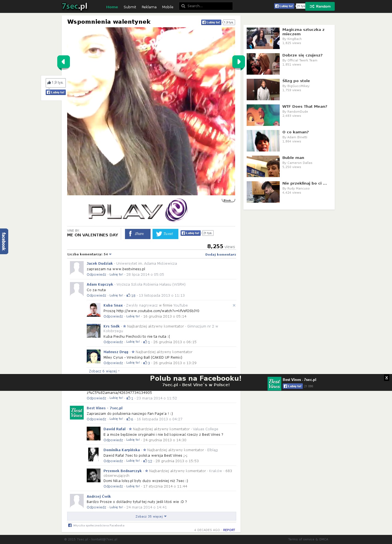The height and width of the screenshot is (544, 392).
Task: Open Dobrze się czujesz? video thumbnail
Action: point(263,64)
